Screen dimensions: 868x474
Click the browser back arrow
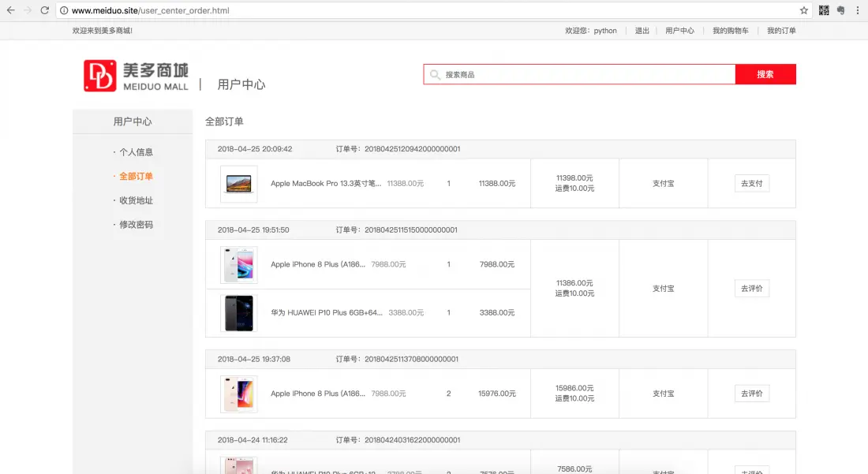coord(10,10)
